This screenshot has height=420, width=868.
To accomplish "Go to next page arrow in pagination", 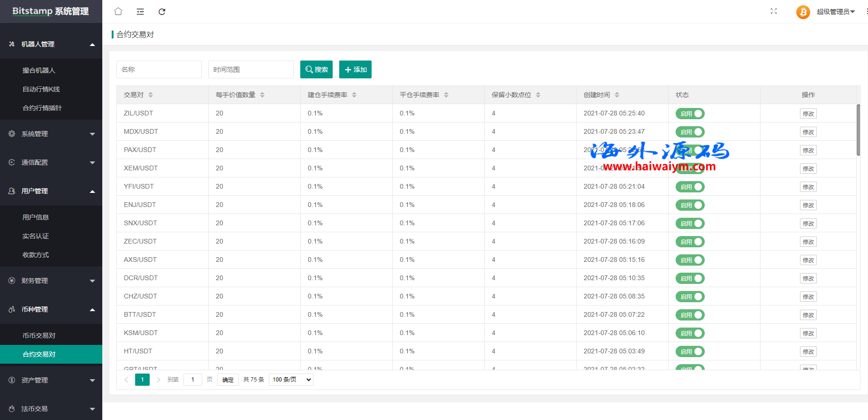I will pyautogui.click(x=159, y=380).
